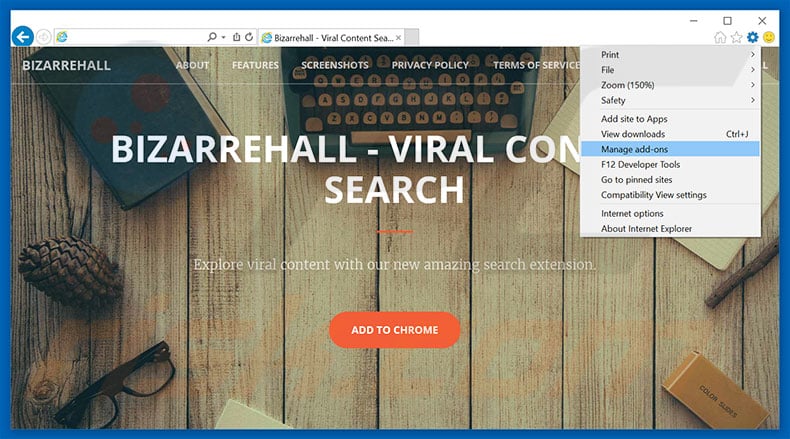Click the greyed Forward arrow button
Image resolution: width=790 pixels, height=439 pixels.
pyautogui.click(x=43, y=37)
